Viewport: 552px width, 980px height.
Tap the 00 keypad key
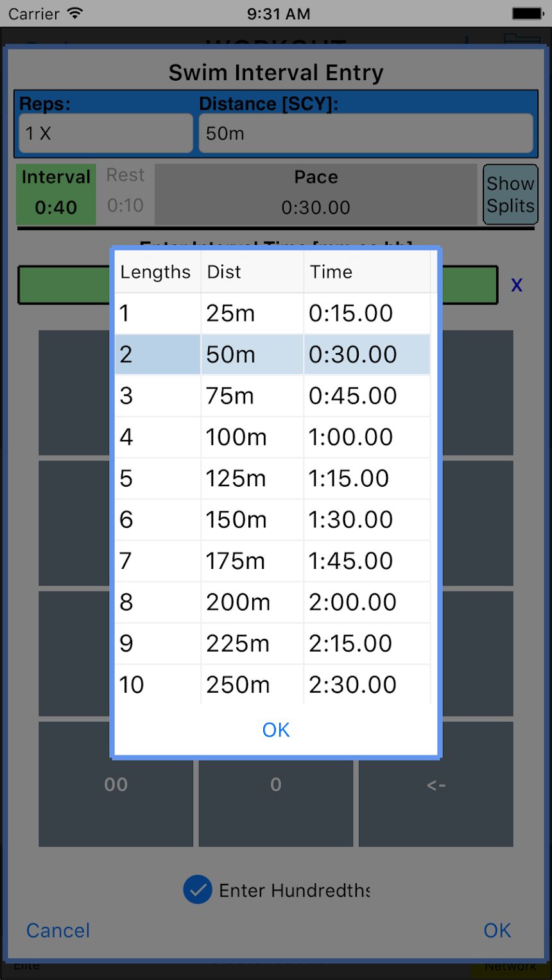(x=116, y=784)
